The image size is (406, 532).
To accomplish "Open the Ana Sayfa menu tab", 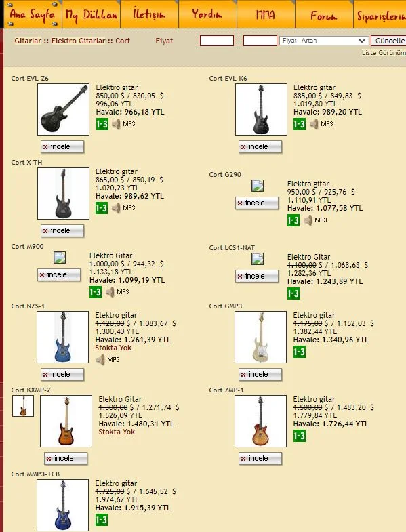I will (x=33, y=14).
